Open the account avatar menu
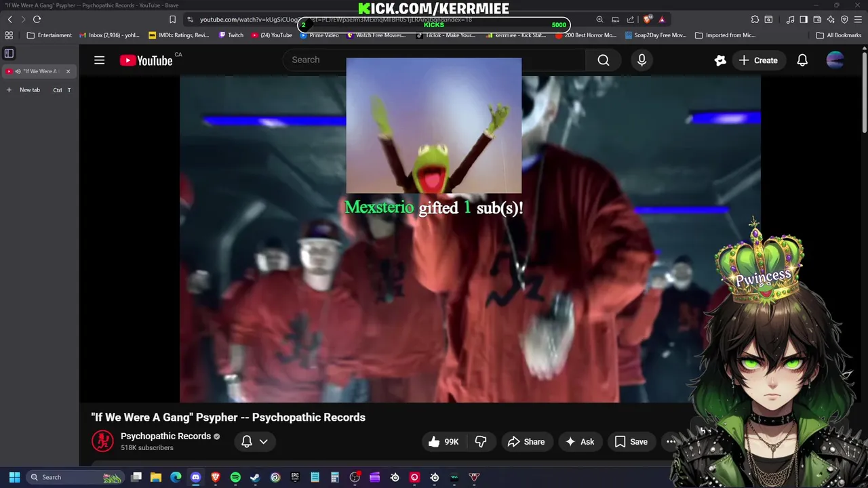Viewport: 868px width, 488px height. [x=835, y=60]
